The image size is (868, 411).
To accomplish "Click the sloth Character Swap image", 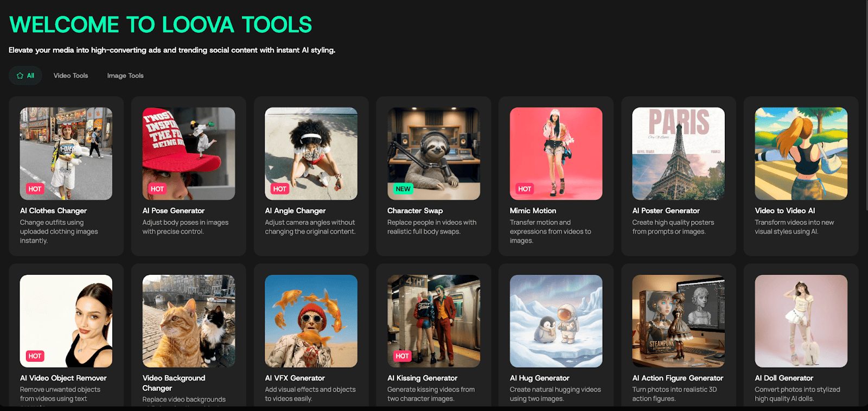I will [x=433, y=153].
